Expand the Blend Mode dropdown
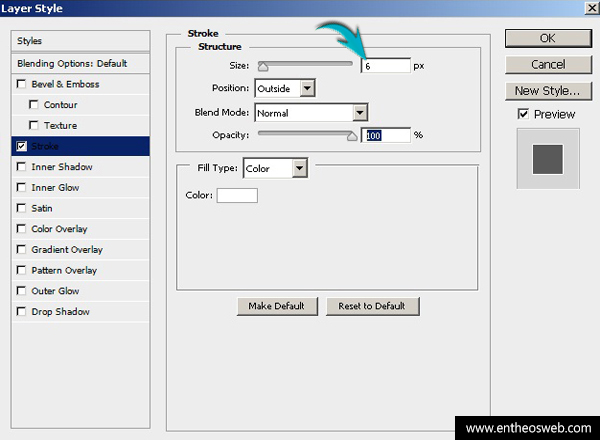The width and height of the screenshot is (600, 440). pyautogui.click(x=360, y=112)
